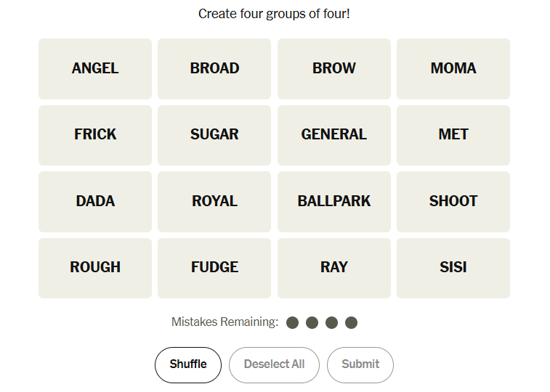Tap the SHOOT tile
This screenshot has height=392, width=550.
pyautogui.click(x=453, y=201)
